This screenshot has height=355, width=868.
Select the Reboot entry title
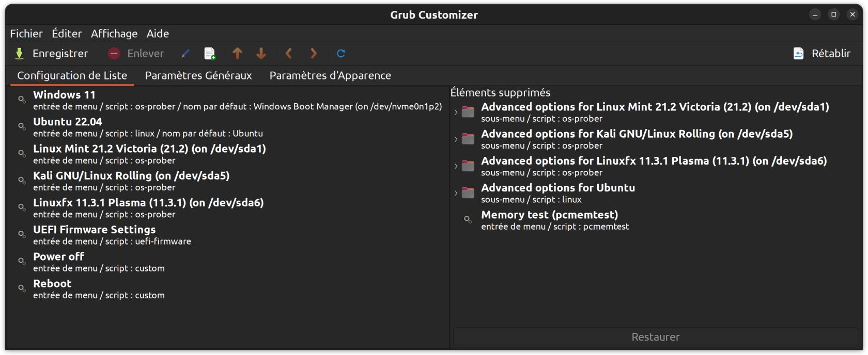[x=52, y=283]
